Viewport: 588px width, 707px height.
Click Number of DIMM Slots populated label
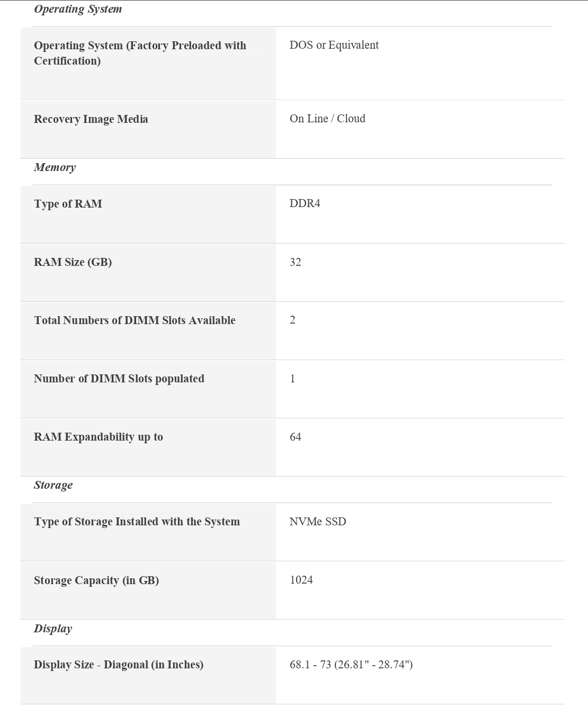pyautogui.click(x=119, y=379)
